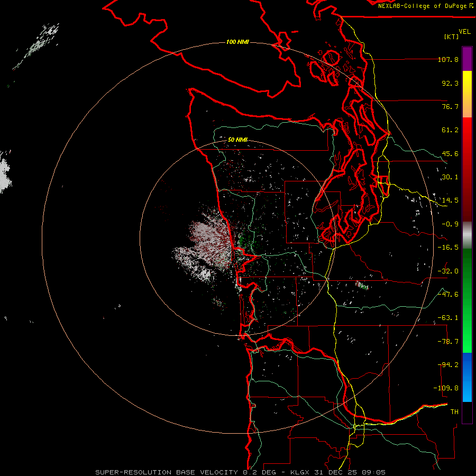
Task: Select the 14.5 velocity scale value
Action: (450, 200)
